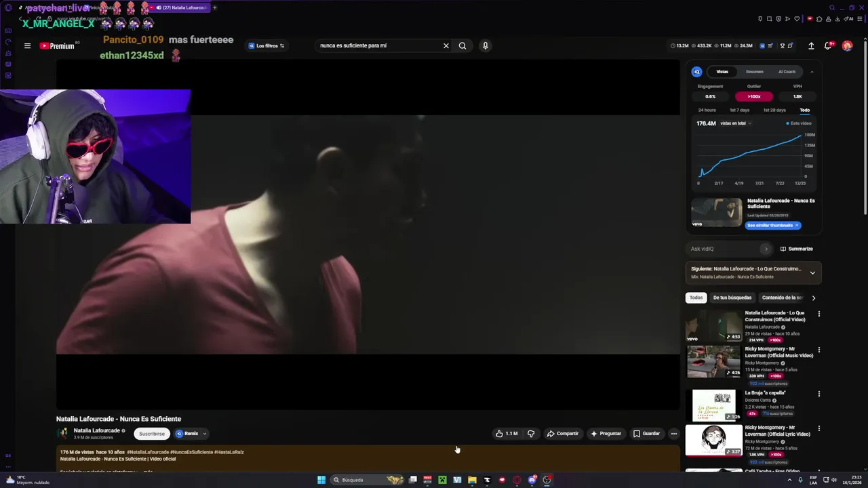Switch to the Resumen tab
Image resolution: width=868 pixels, height=488 pixels.
[754, 72]
